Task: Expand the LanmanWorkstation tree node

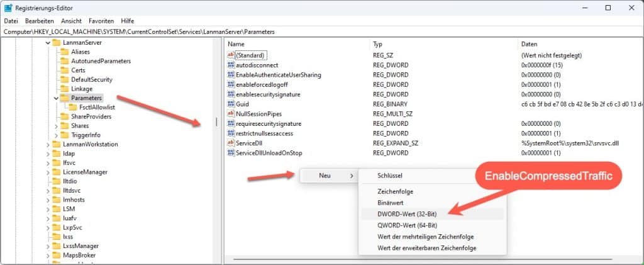Action: [48, 144]
